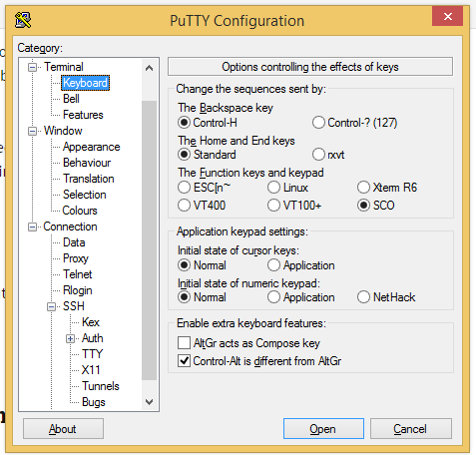Click the Open button
Image resolution: width=476 pixels, height=455 pixels.
click(323, 429)
